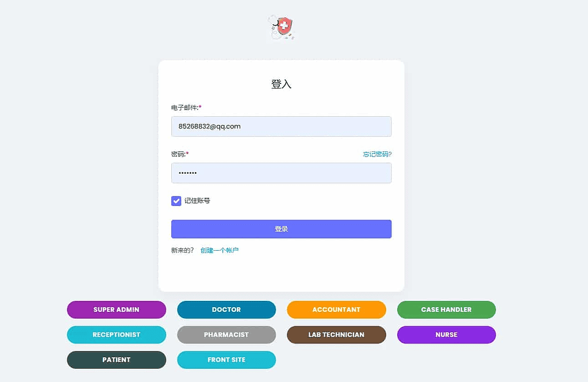Select the PATIENT role button

point(117,360)
